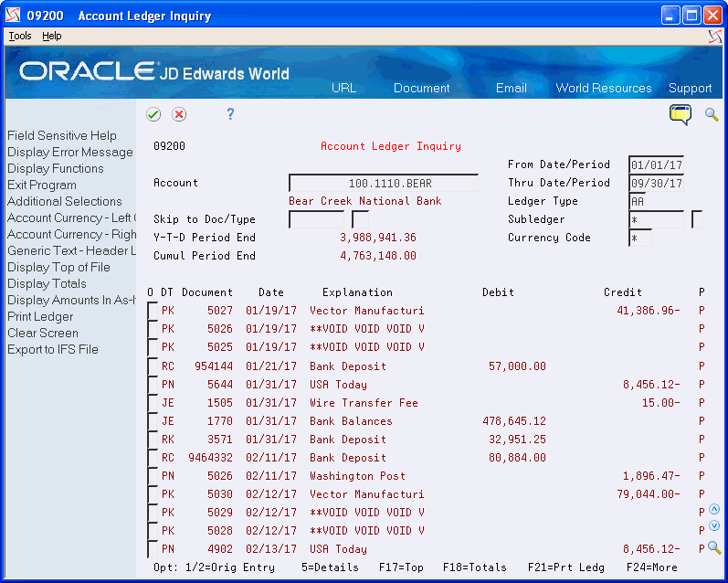
Task: Click the top-right magnifier search icon
Action: [x=712, y=114]
